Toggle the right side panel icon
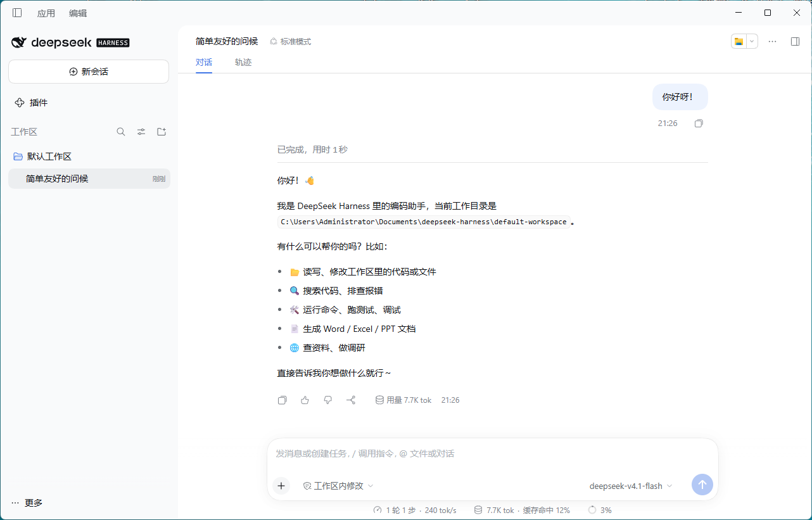 point(795,41)
